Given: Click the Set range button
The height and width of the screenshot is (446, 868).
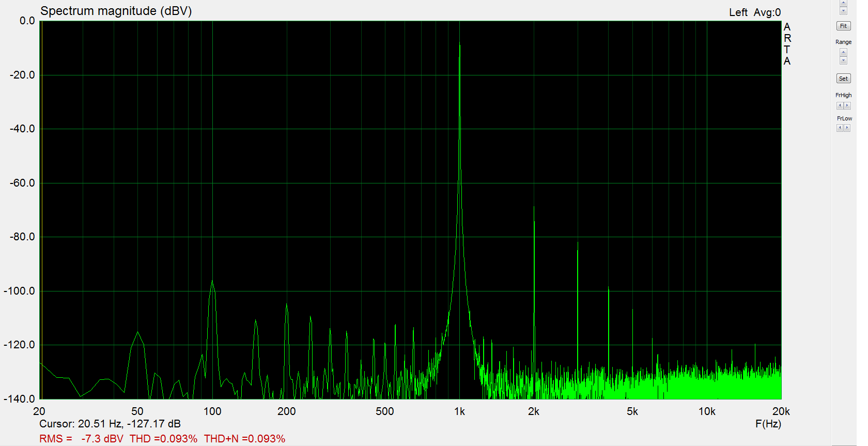Looking at the screenshot, I should point(843,79).
